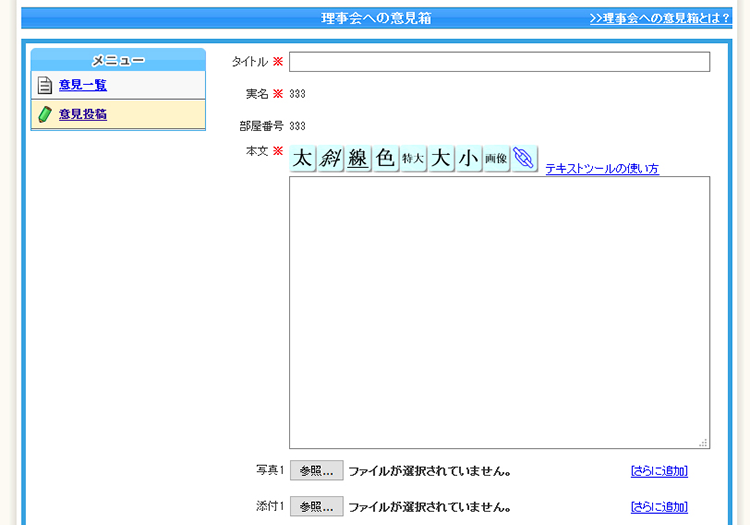
Task: Click the document icon beside 意見一覧
Action: (45, 85)
